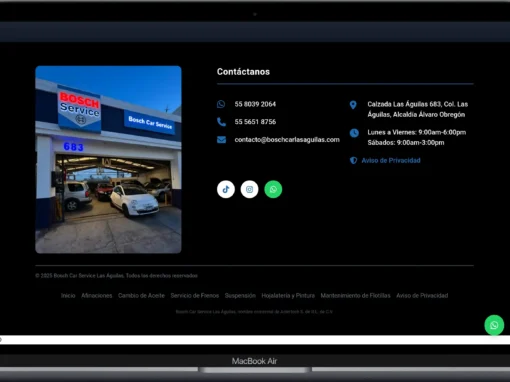Open the floating WhatsApp chat button
Image resolution: width=510 pixels, height=382 pixels.
(494, 325)
